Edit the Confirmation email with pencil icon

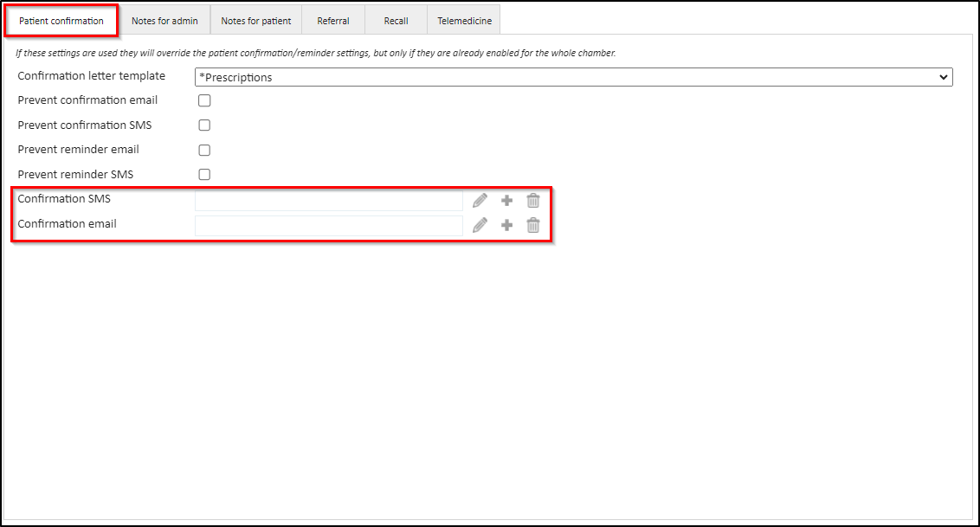tap(480, 226)
